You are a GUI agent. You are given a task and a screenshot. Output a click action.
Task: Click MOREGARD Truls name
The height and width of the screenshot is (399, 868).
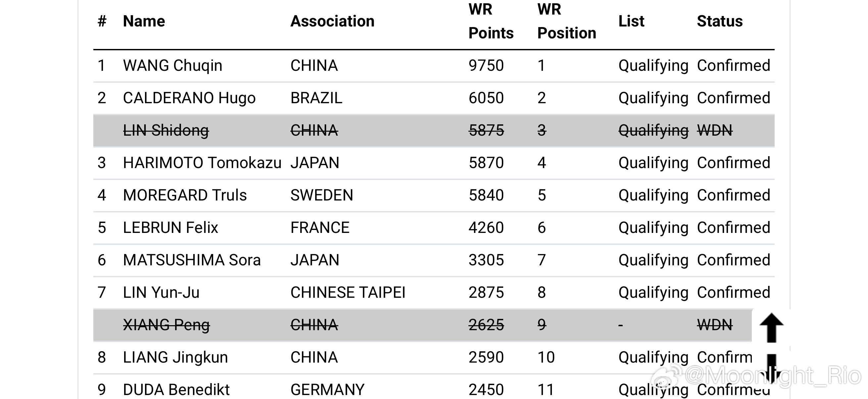(x=185, y=195)
